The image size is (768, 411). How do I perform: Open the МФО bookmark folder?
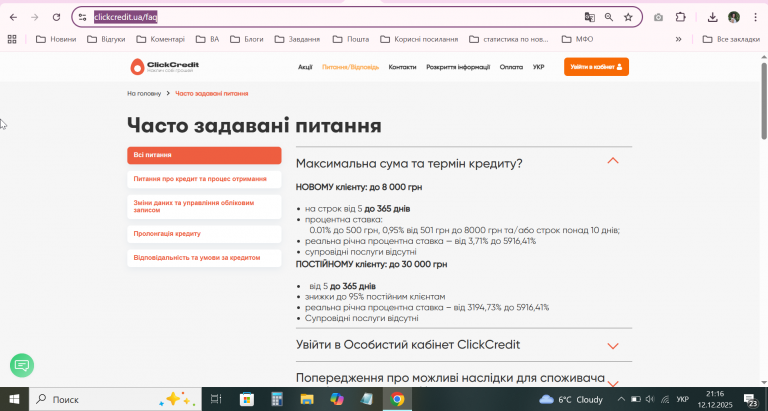(x=577, y=39)
